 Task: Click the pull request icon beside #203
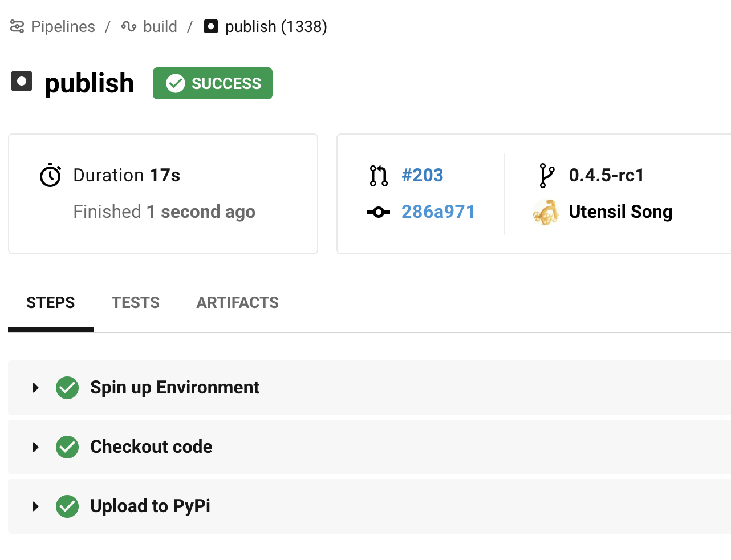(x=379, y=176)
